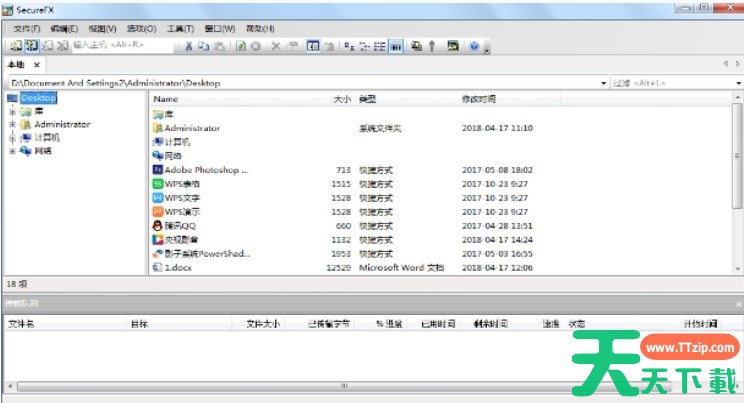Select the 腾讯QQ penguin icon
Viewport: 744px width, 403px height.
point(157,226)
